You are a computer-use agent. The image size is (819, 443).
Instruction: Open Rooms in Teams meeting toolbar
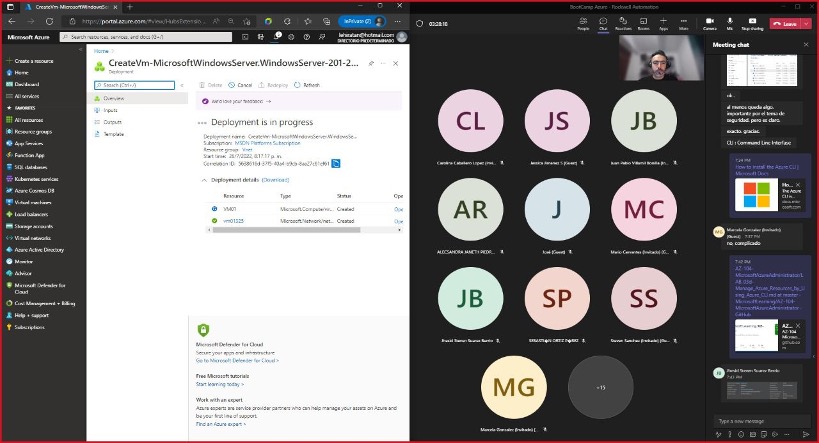click(644, 24)
